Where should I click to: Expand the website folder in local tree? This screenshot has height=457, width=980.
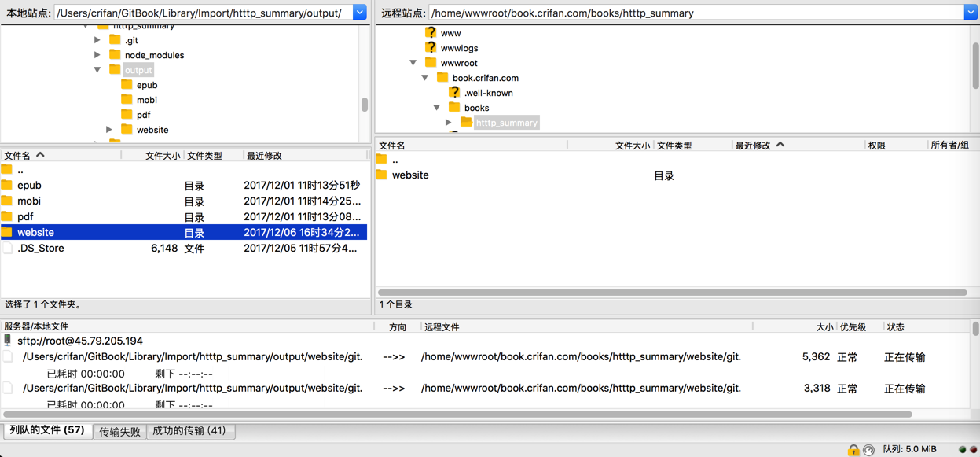coord(109,130)
